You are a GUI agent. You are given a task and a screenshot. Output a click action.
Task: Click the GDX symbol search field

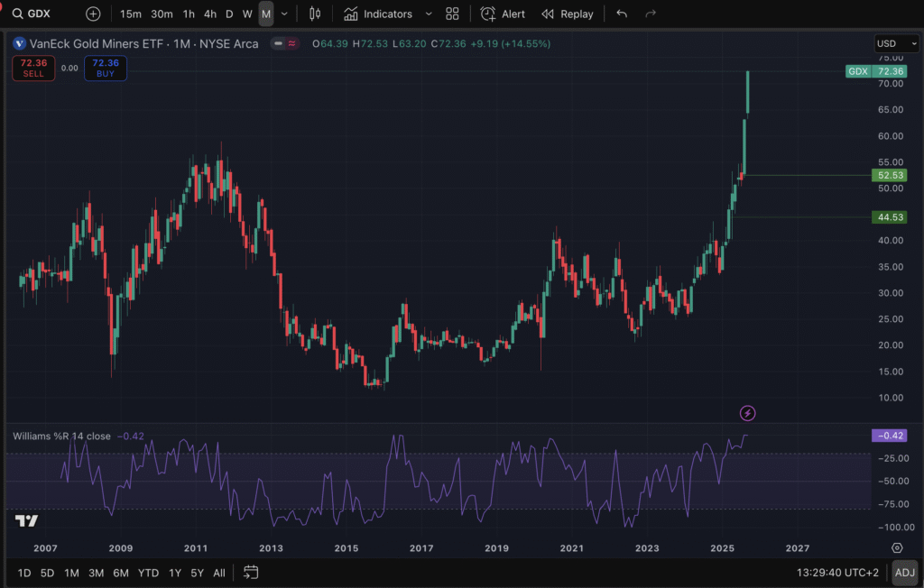[x=41, y=14]
